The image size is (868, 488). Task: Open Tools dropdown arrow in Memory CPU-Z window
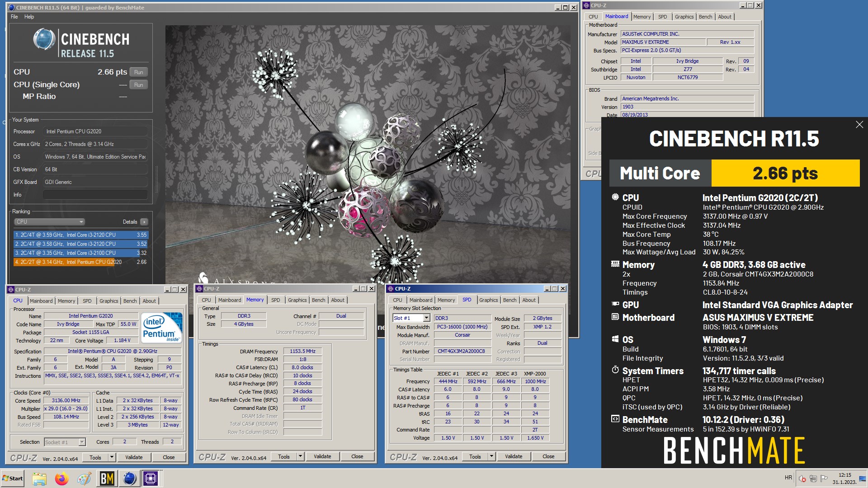[x=300, y=456]
